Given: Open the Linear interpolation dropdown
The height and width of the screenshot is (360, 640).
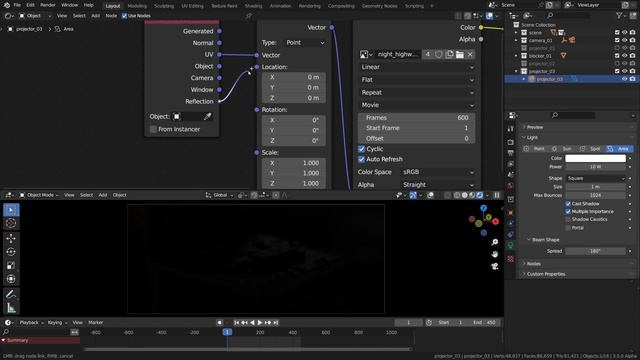Looking at the screenshot, I should click(417, 67).
